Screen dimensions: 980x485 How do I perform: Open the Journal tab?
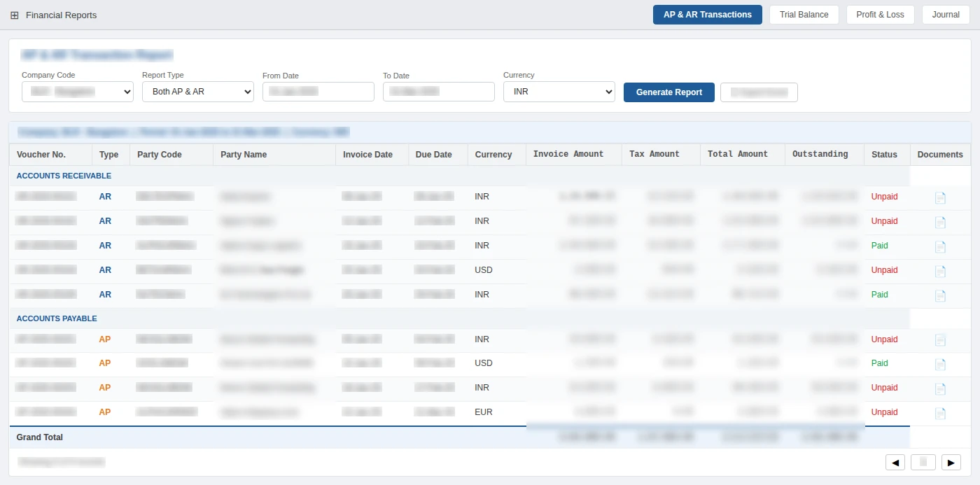point(946,15)
